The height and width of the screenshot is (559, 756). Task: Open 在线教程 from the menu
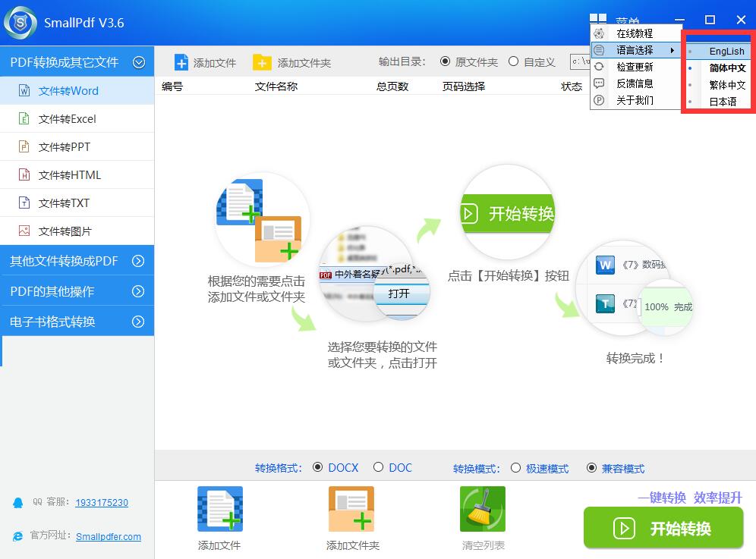pyautogui.click(x=635, y=33)
